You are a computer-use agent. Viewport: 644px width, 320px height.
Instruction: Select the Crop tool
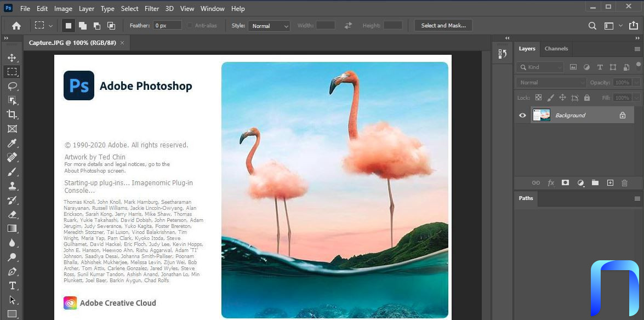12,115
